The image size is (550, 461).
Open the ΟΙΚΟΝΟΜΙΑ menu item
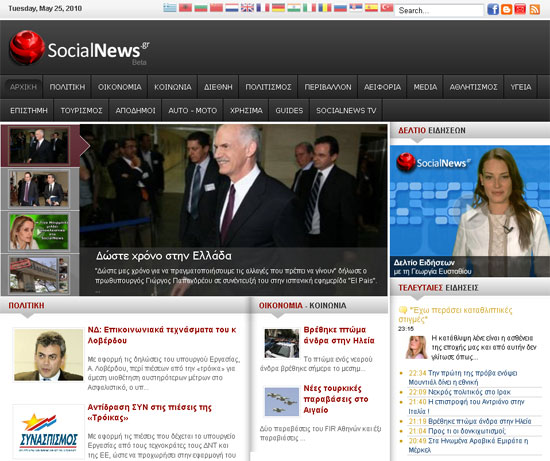120,87
